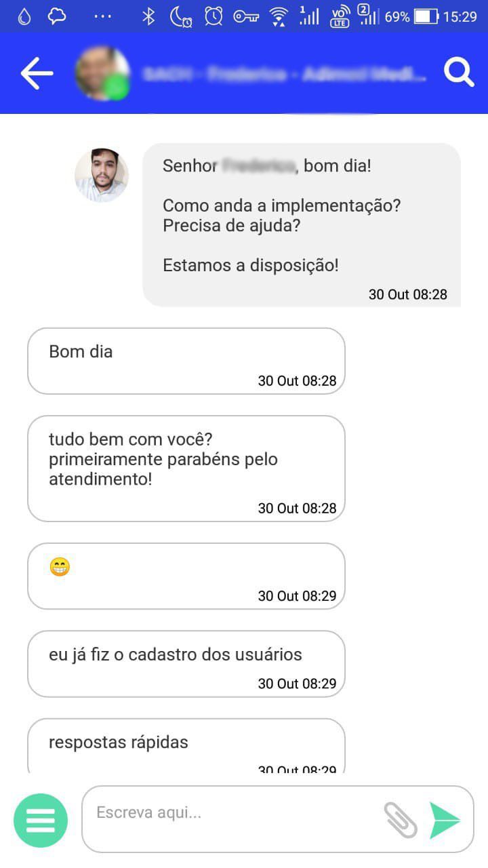Open the green hamburger menu button
The image size is (488, 868).
[x=41, y=821]
